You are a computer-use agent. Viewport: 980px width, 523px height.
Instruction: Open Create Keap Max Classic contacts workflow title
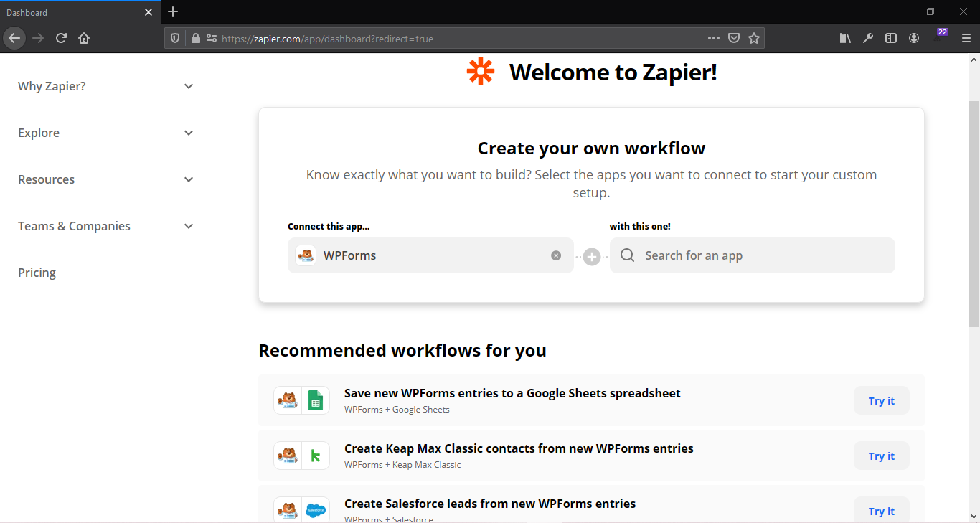click(519, 448)
